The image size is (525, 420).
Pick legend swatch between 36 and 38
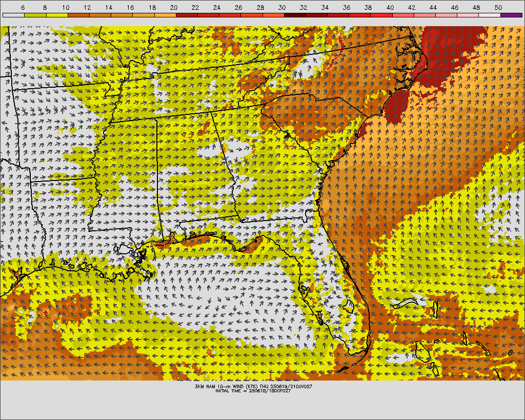[x=360, y=15]
